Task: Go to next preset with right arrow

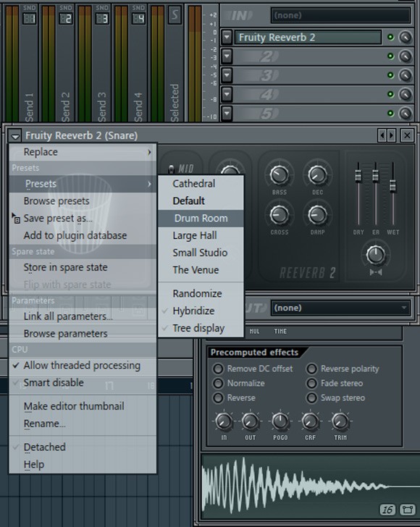Action: pos(391,135)
